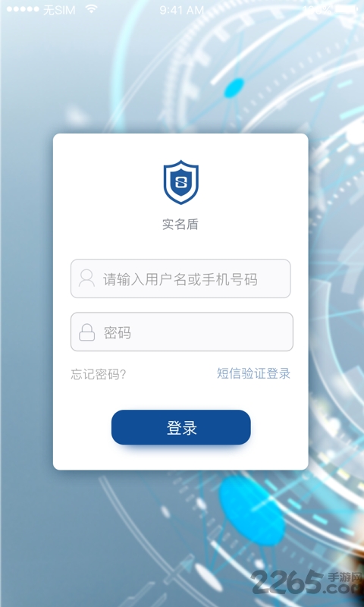Image resolution: width=364 pixels, height=607 pixels.
Task: Tap empty card area above the 登录 button
Action: coord(181,395)
